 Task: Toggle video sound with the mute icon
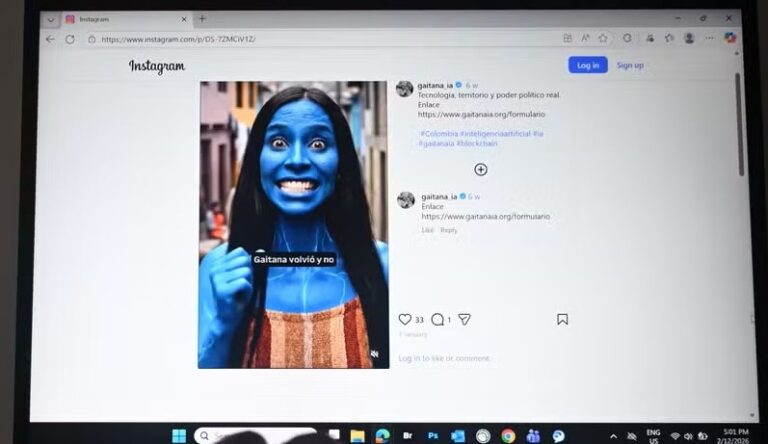tap(375, 353)
